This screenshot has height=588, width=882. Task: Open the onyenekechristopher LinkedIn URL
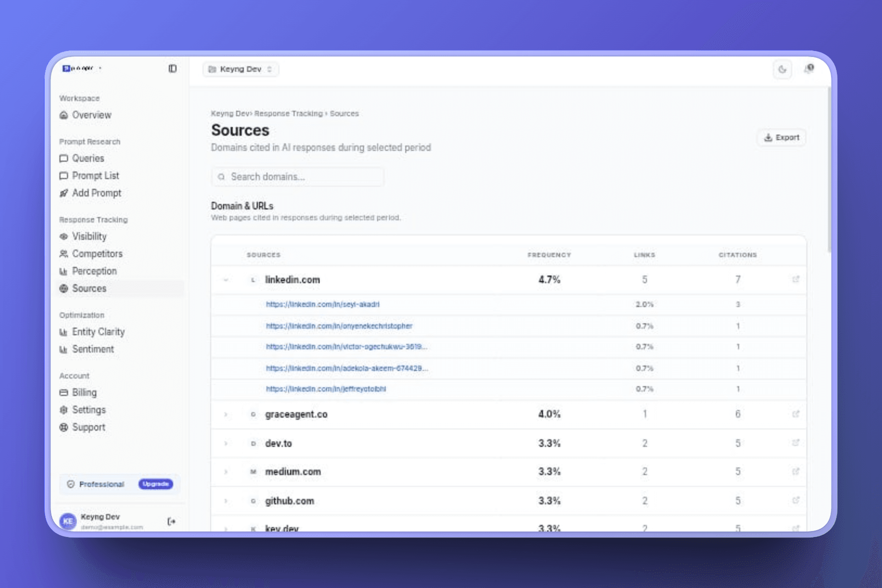point(339,326)
